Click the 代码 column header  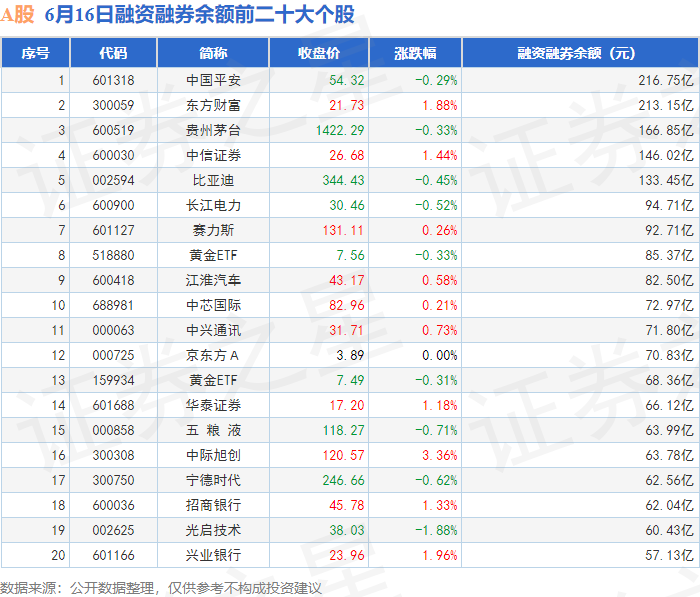pos(113,53)
